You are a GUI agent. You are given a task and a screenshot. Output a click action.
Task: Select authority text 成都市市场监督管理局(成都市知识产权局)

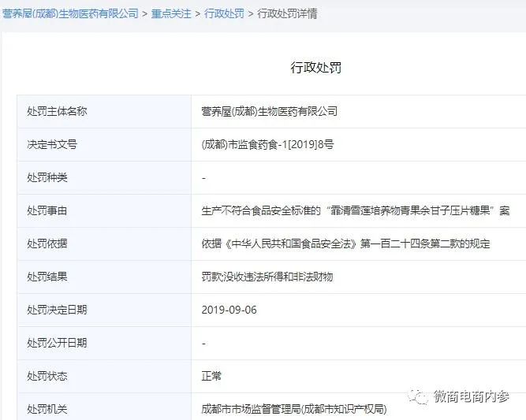pyautogui.click(x=294, y=409)
